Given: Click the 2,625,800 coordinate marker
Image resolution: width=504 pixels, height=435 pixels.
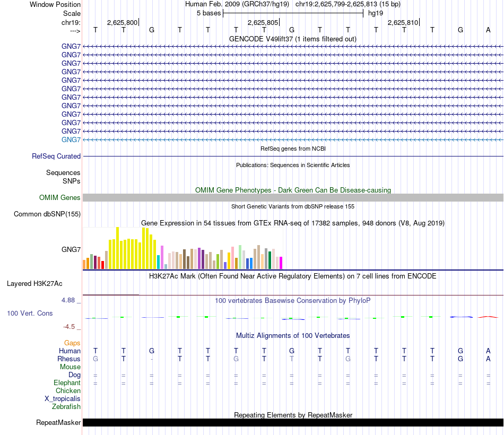Looking at the screenshot, I should pos(122,22).
